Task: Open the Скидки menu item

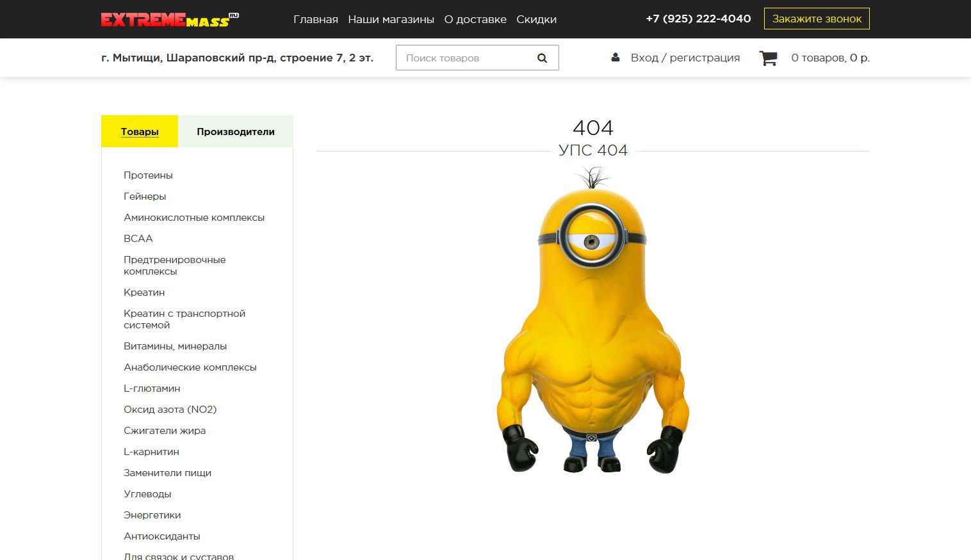Action: 536,19
